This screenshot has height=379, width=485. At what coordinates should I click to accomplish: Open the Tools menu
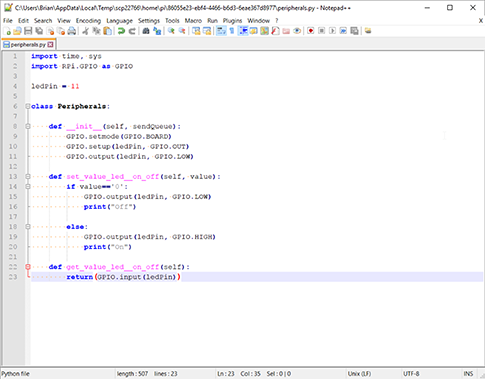click(172, 21)
